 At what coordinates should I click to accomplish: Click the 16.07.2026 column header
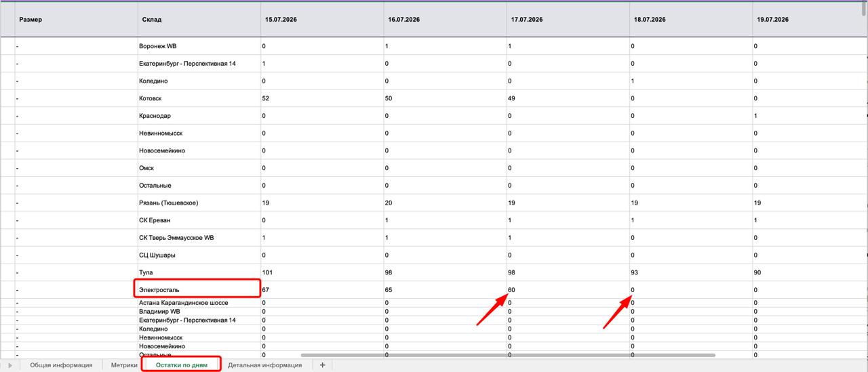(445, 20)
